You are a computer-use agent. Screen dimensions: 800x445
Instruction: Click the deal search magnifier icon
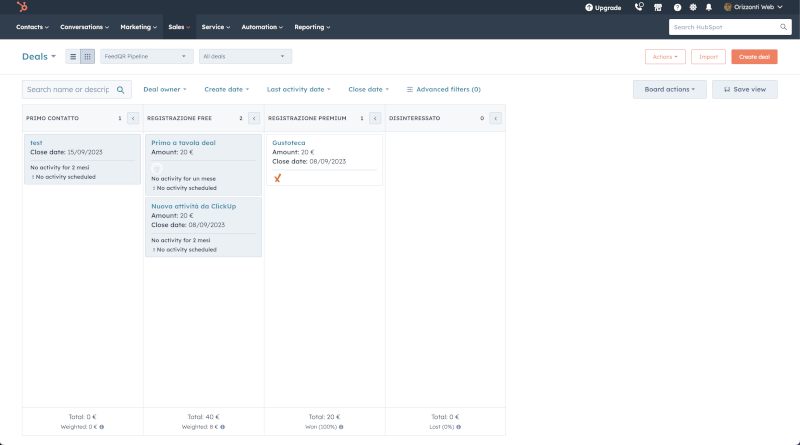coord(120,90)
